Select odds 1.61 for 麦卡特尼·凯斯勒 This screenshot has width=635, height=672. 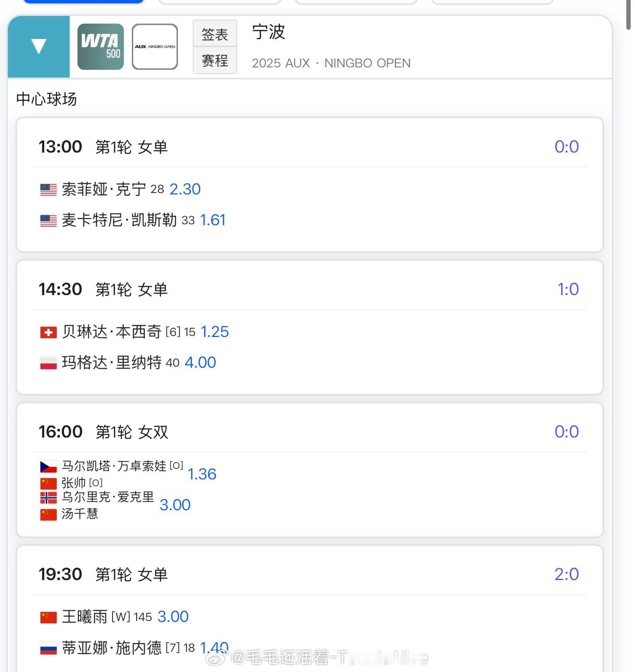click(213, 220)
